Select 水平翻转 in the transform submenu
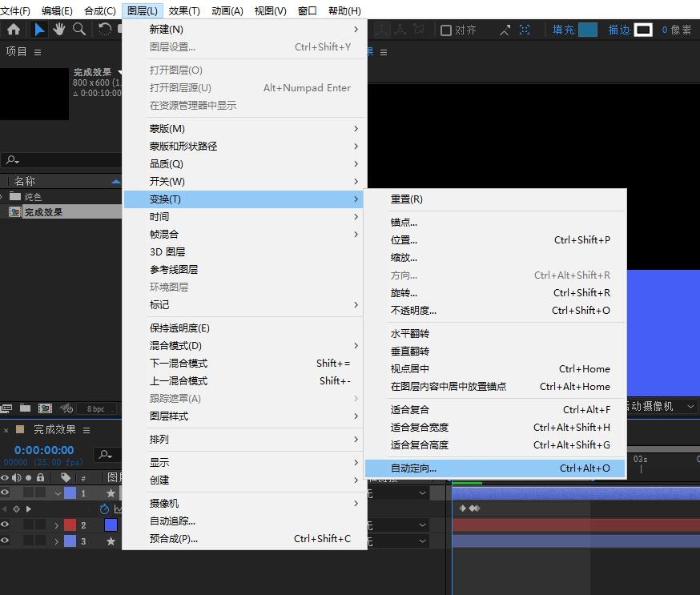This screenshot has width=700, height=595. (x=495, y=333)
